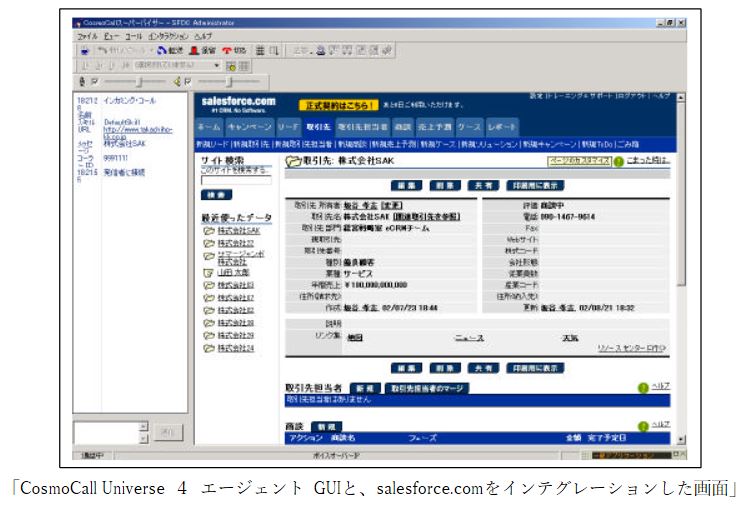Select the 取引先 tab
Viewport: 742px width, 509px height.
[x=318, y=127]
